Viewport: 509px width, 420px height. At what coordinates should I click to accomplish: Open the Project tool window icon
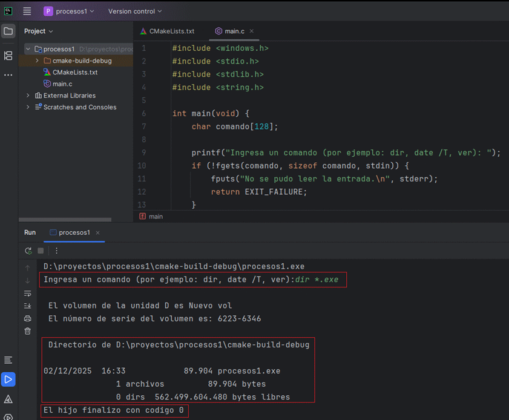click(8, 31)
